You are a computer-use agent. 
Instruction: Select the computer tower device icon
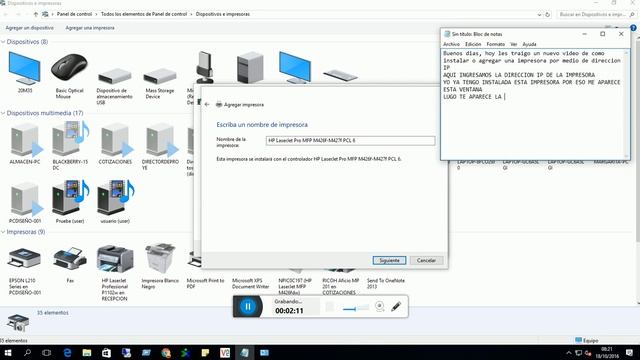click(x=250, y=68)
